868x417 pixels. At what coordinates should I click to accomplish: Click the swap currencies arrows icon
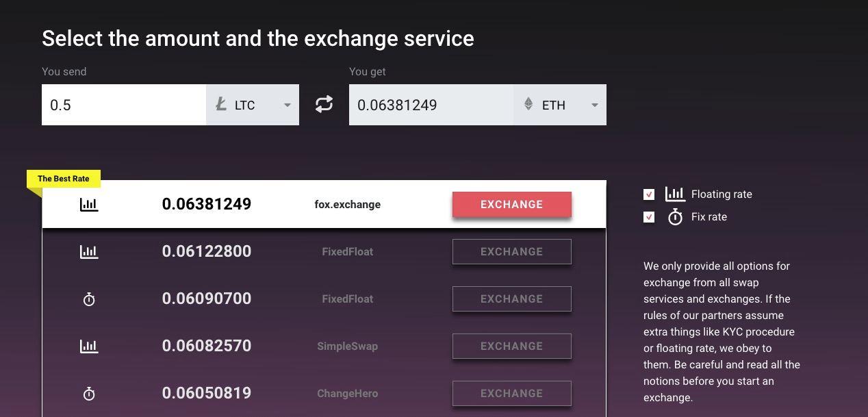click(x=324, y=104)
